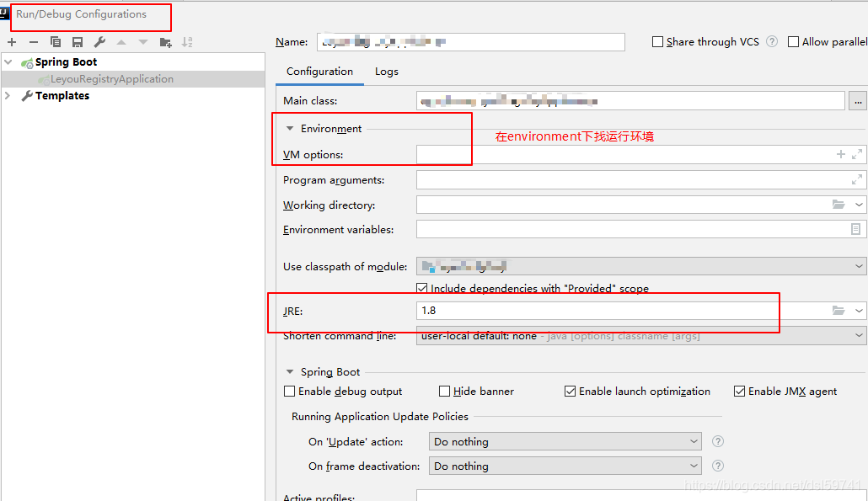Remove the selected configuration
The height and width of the screenshot is (501, 868).
(x=34, y=42)
